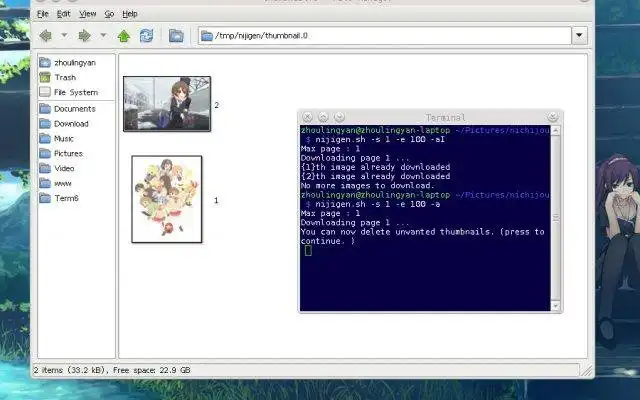Click the Terminal down-arrow title button
640x400 pixels.
339,118
